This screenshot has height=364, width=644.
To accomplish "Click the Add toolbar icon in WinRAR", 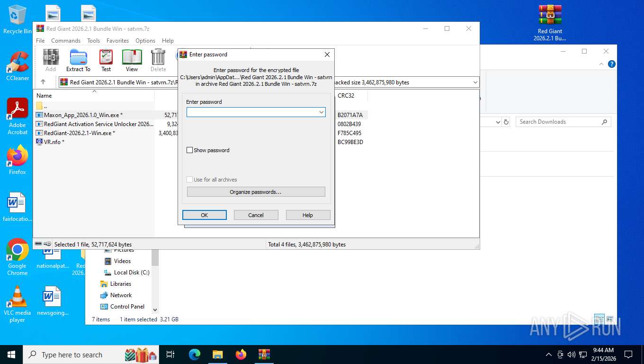I will click(x=51, y=60).
